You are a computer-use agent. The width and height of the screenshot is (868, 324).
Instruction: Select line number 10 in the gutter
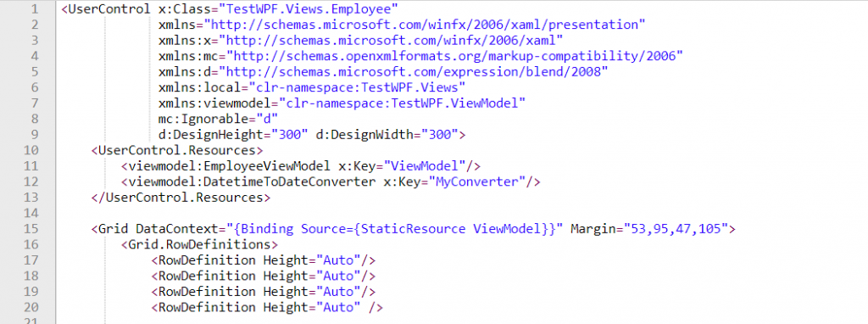(x=31, y=151)
